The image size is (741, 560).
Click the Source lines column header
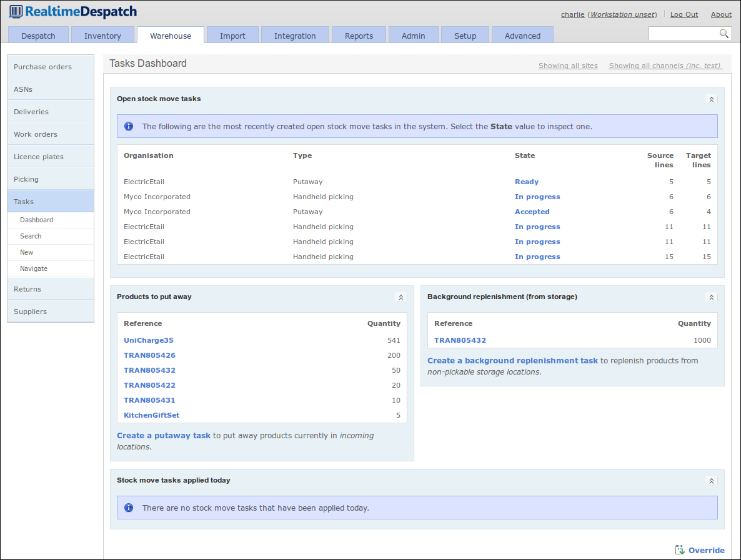[660, 160]
